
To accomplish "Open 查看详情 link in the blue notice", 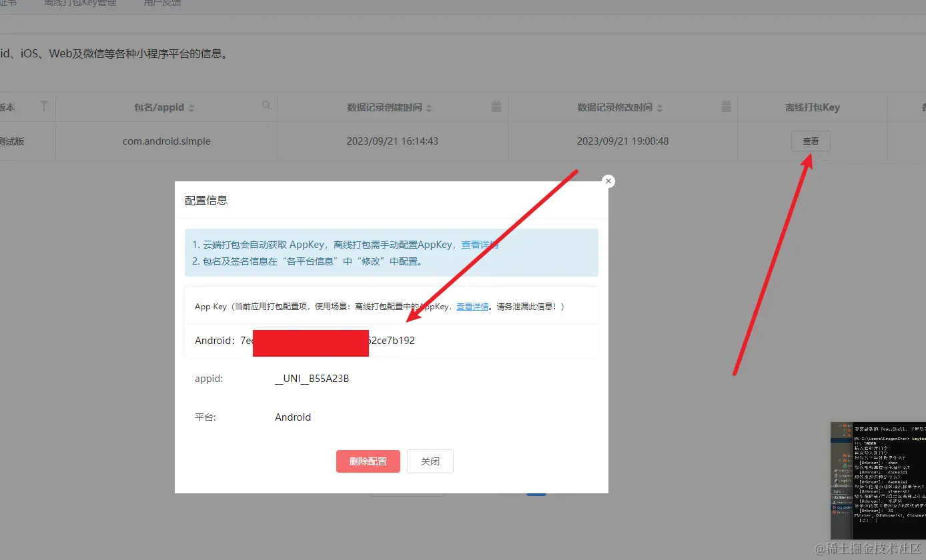I will [480, 245].
